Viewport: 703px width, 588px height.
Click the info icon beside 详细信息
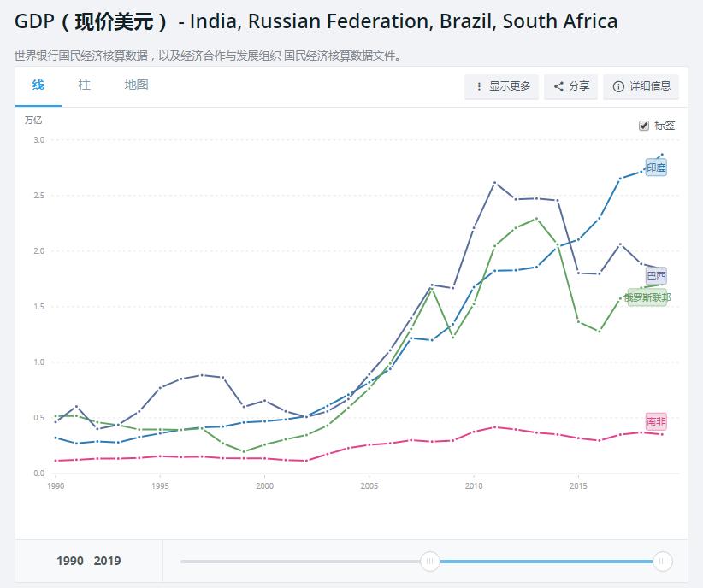tap(618, 86)
